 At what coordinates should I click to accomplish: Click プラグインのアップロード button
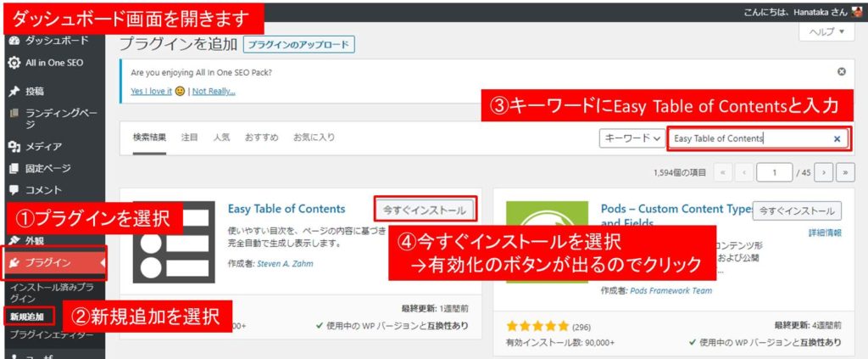click(x=298, y=45)
